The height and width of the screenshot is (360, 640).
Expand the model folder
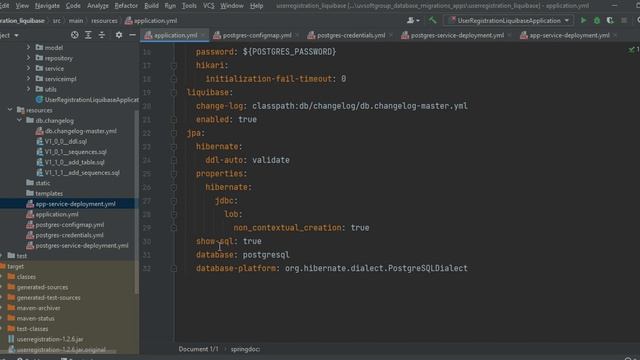pos(29,47)
